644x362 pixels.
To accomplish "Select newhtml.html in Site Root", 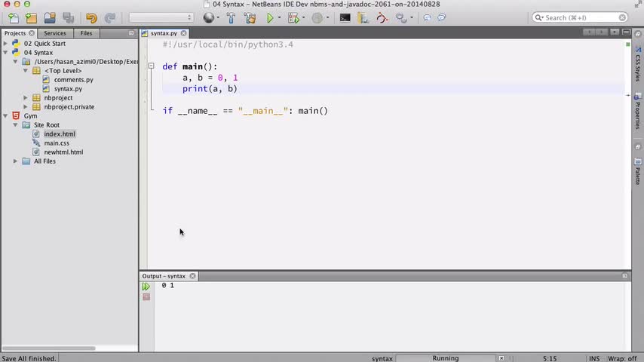I will 63,152.
